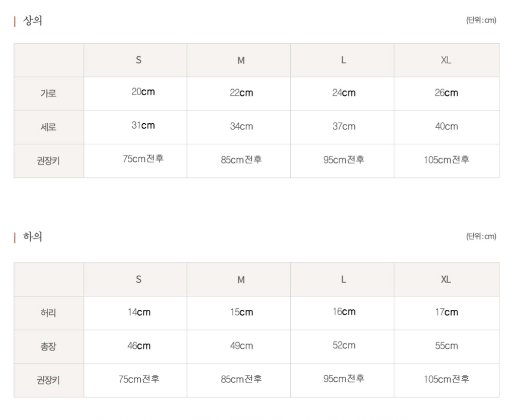Click 권장키 row header in 하의 table
The width and height of the screenshot is (515, 420).
coord(48,380)
